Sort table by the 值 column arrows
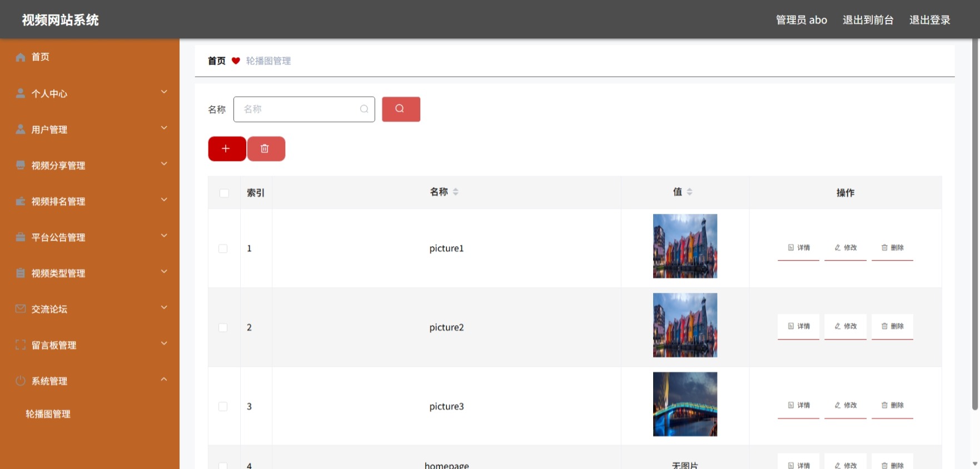 (690, 192)
